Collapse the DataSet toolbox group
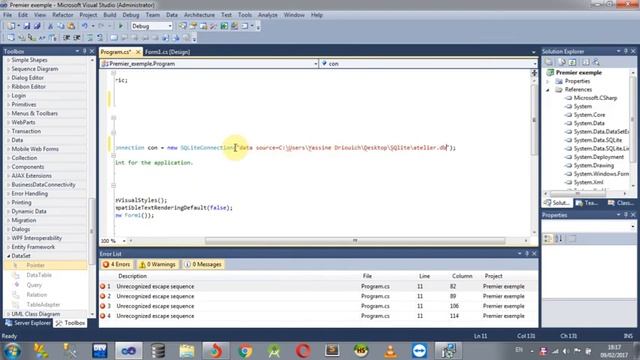The height and width of the screenshot is (360, 640). [9, 256]
